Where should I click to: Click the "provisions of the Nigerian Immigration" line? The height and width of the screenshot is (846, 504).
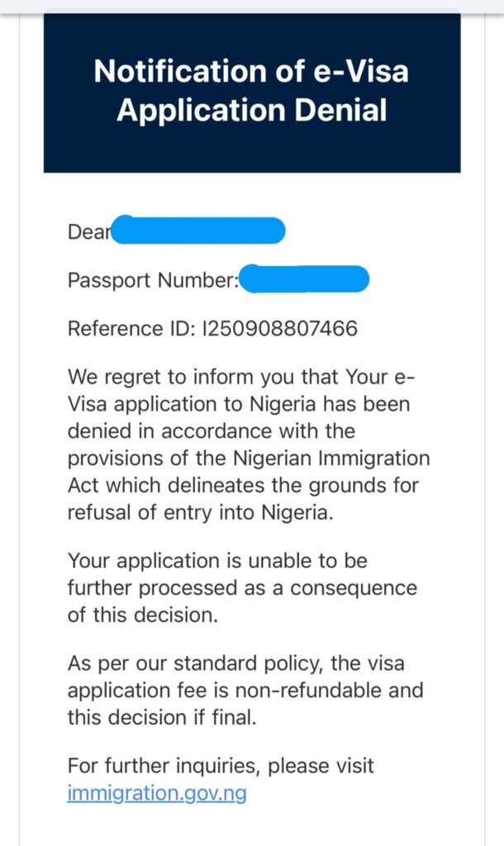[249, 458]
